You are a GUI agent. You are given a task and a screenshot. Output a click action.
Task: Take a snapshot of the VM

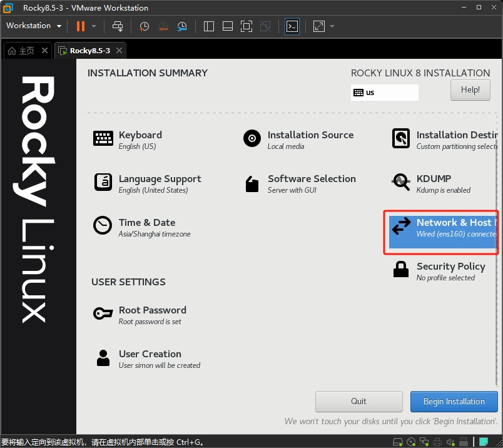144,26
